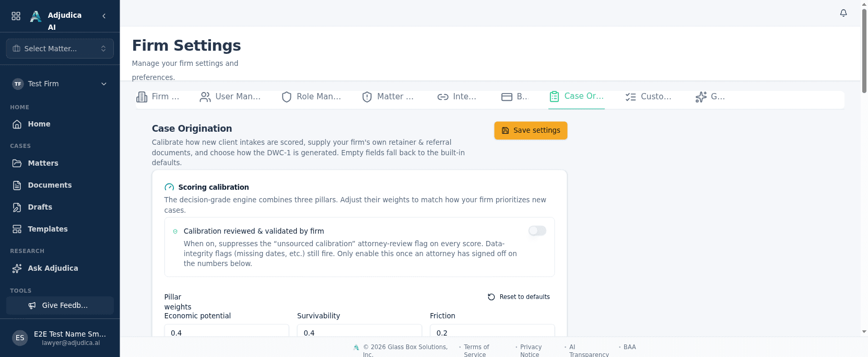Click the Templates layout icon

[x=17, y=229]
